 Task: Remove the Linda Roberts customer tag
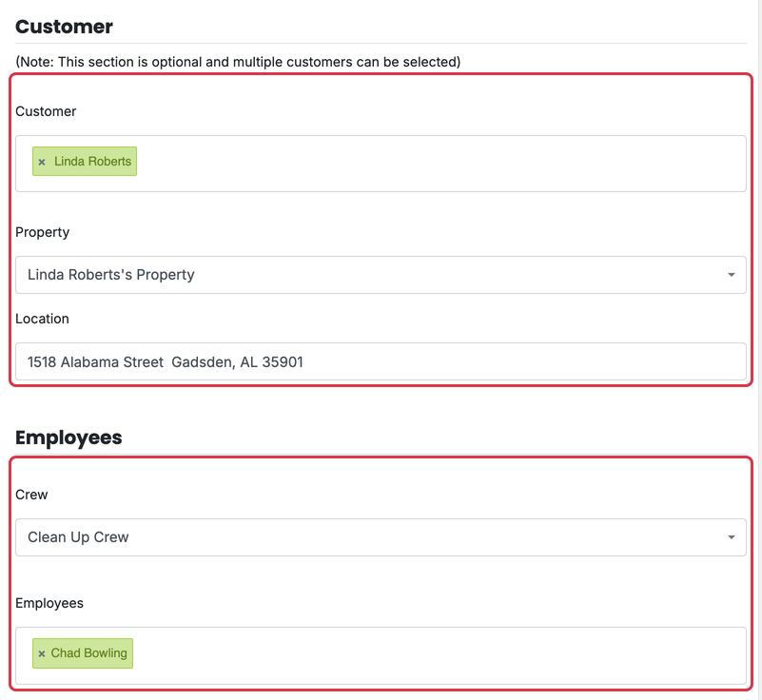tap(42, 162)
